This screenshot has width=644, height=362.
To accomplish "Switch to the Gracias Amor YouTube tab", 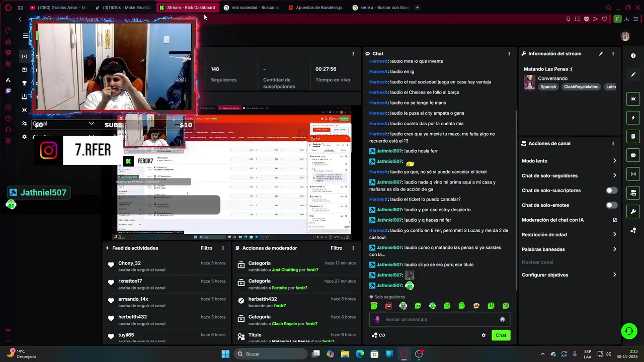I will click(x=59, y=8).
